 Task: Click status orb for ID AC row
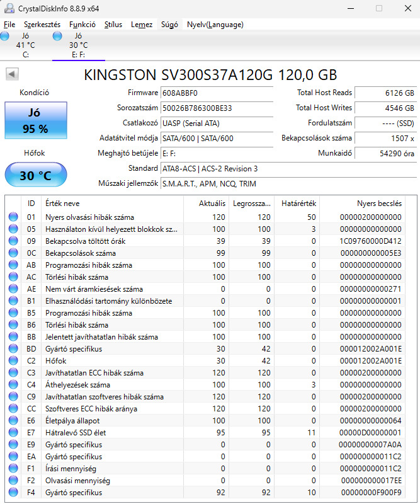(13, 277)
